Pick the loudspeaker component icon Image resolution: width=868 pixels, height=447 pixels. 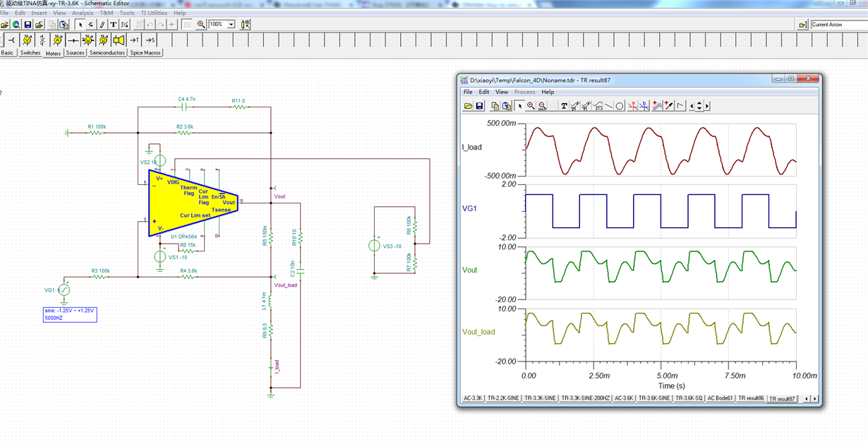pos(119,40)
